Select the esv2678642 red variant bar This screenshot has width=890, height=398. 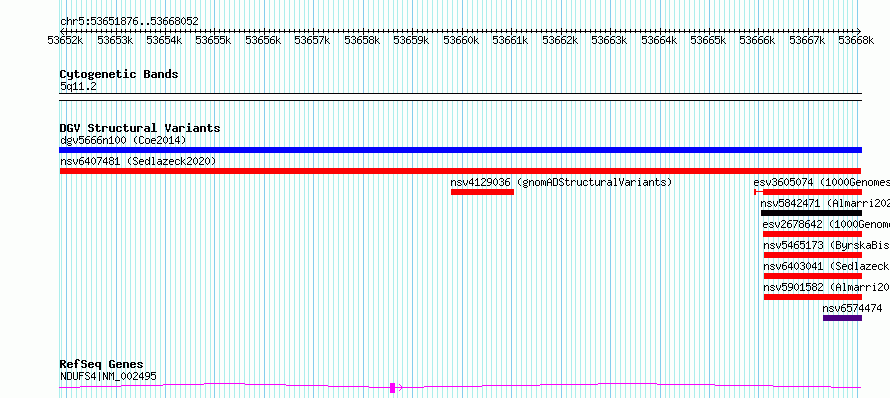(812, 234)
